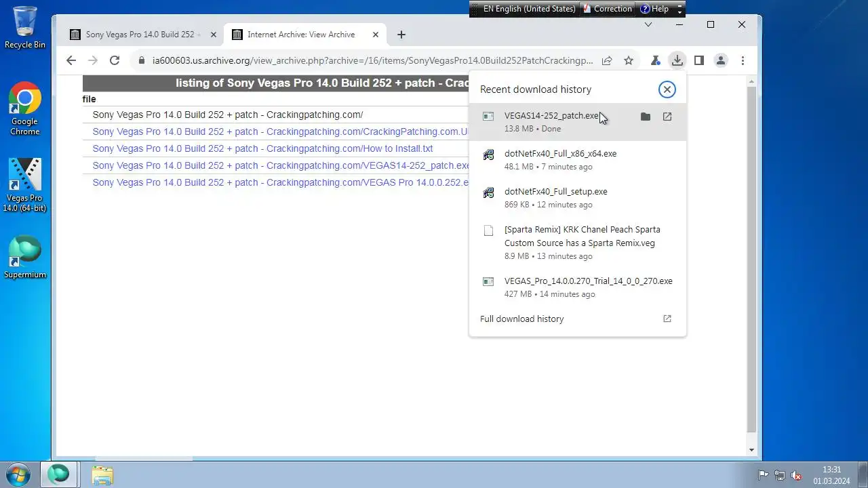Click the 'file' column header text
Screen dimensions: 868x488
[x=89, y=99]
